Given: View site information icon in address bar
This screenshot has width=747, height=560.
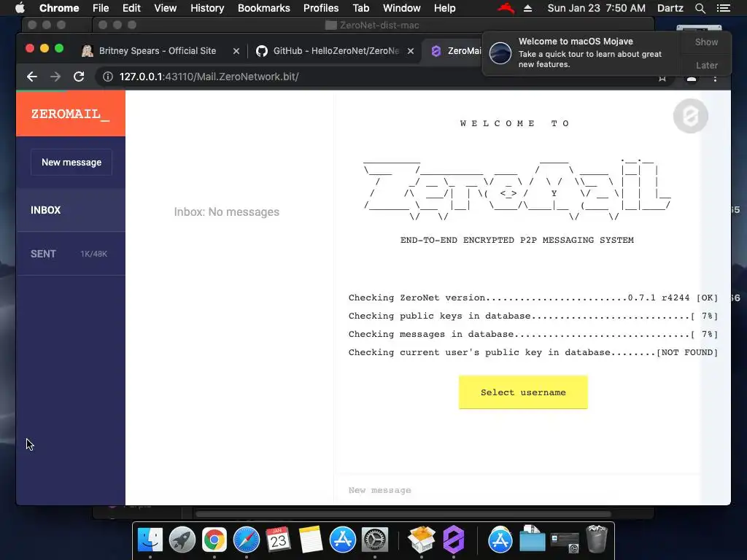Looking at the screenshot, I should (x=108, y=77).
